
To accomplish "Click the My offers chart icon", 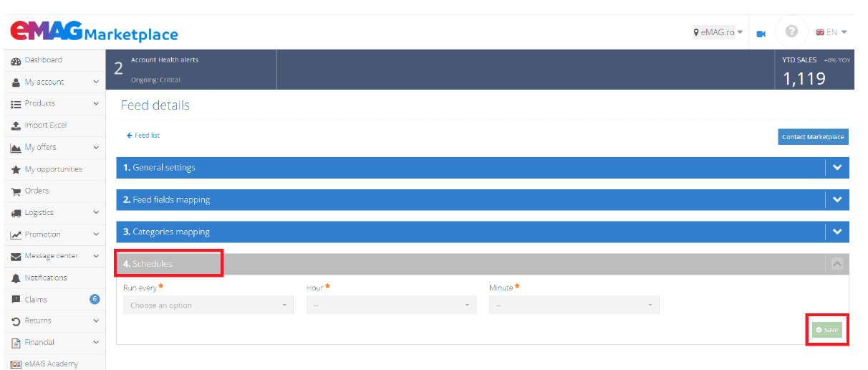I will point(16,148).
